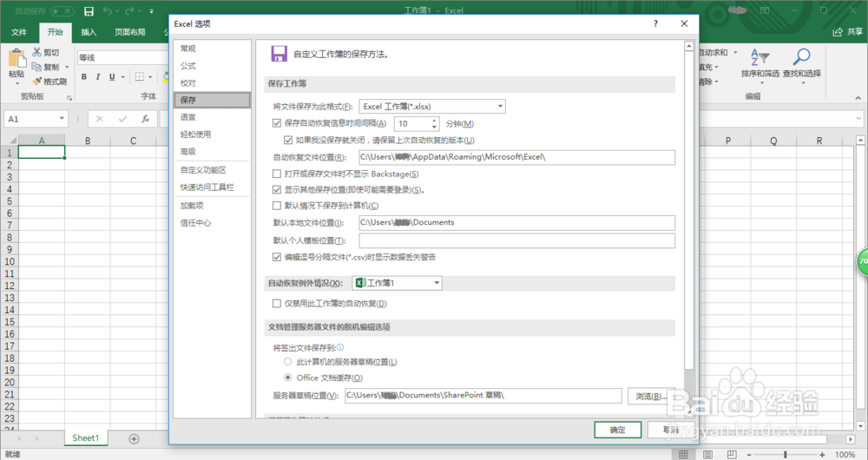The image size is (868, 460).
Task: Click the formula bar cancel X icon
Action: coord(100,119)
